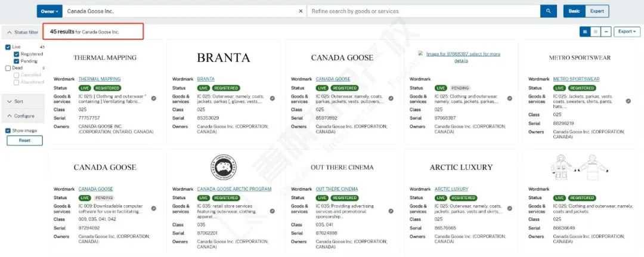Check the Abandoned filter checkbox
644x257 pixels.
pyautogui.click(x=16, y=82)
